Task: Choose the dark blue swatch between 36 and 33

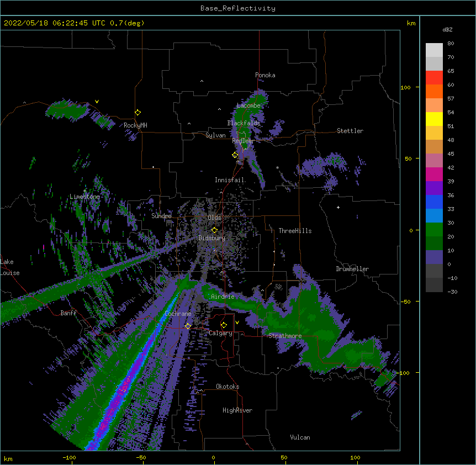Action: tap(434, 202)
